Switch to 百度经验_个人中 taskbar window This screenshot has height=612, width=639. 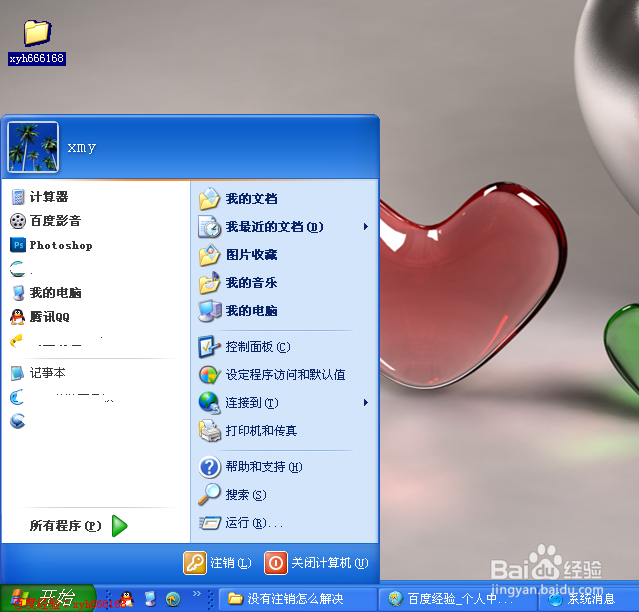point(458,599)
